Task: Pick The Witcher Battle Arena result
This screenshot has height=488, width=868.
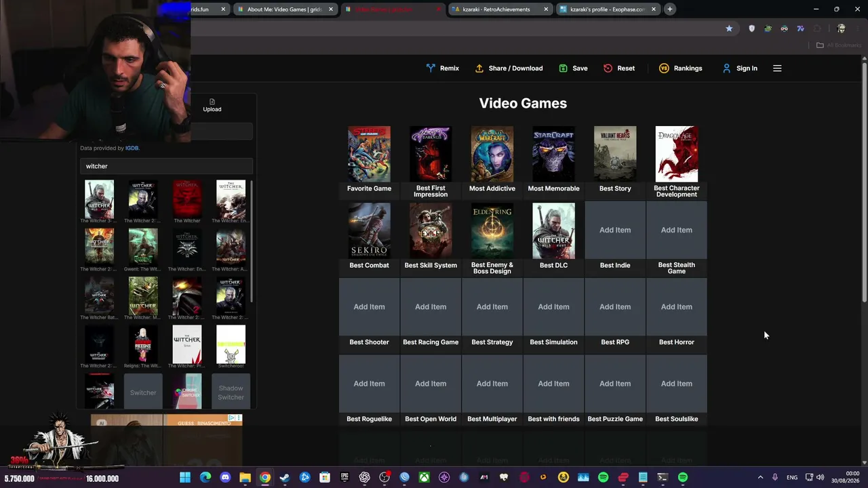Action: pos(99,296)
